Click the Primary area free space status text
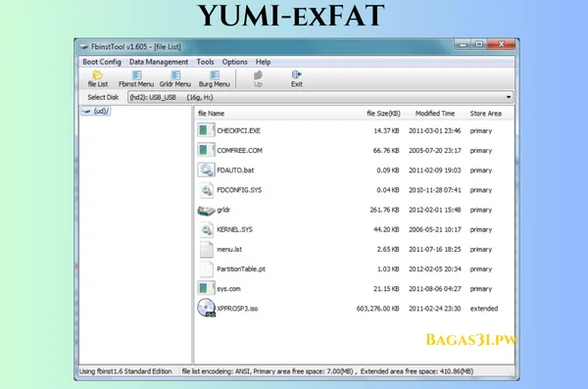The width and height of the screenshot is (588, 389). point(304,371)
